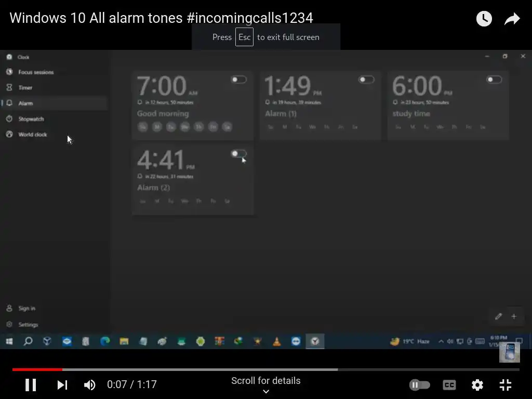Click the Good morning alarm label

(163, 114)
